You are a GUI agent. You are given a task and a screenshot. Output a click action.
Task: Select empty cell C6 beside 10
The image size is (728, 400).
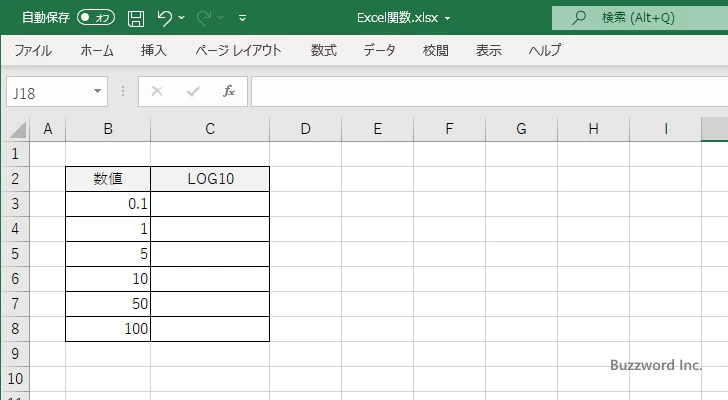click(x=210, y=279)
